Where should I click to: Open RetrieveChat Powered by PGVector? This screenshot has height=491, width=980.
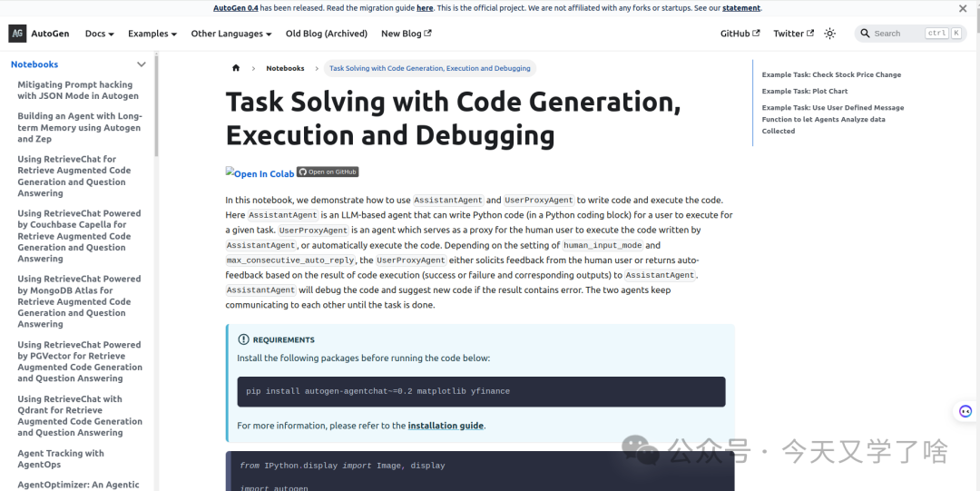pyautogui.click(x=80, y=361)
